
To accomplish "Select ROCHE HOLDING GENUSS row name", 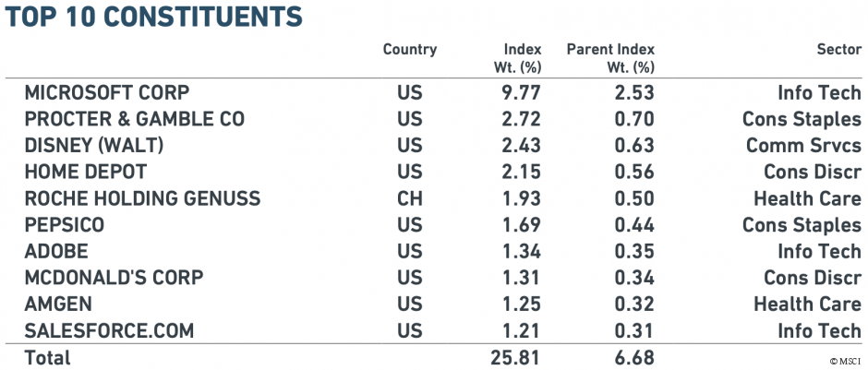I will (142, 198).
